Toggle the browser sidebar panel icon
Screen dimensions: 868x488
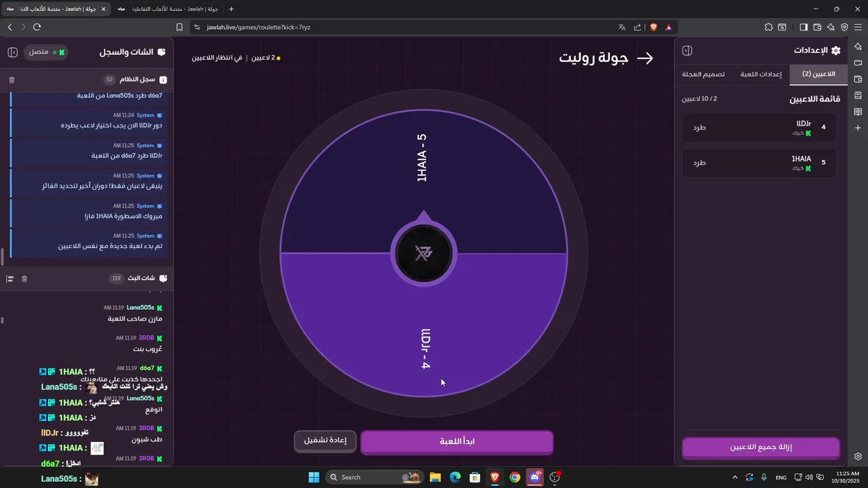(x=804, y=27)
